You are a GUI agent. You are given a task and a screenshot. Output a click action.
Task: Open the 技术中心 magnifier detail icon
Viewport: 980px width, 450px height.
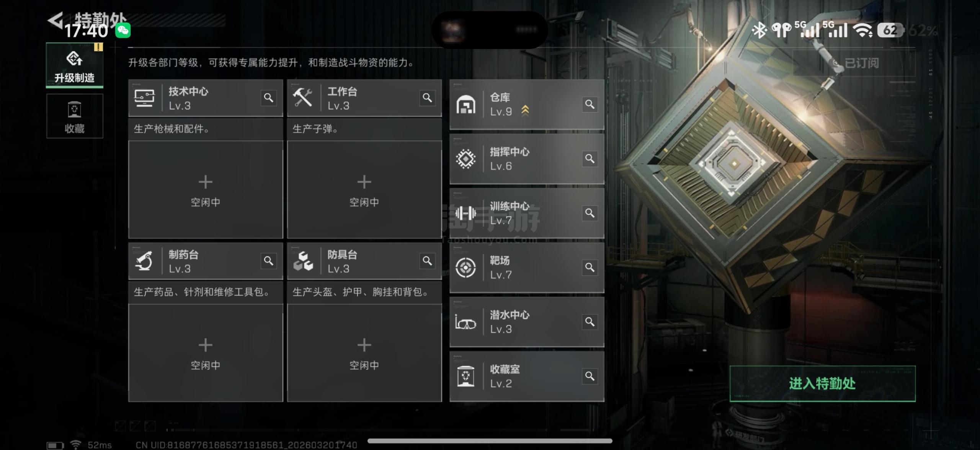269,98
